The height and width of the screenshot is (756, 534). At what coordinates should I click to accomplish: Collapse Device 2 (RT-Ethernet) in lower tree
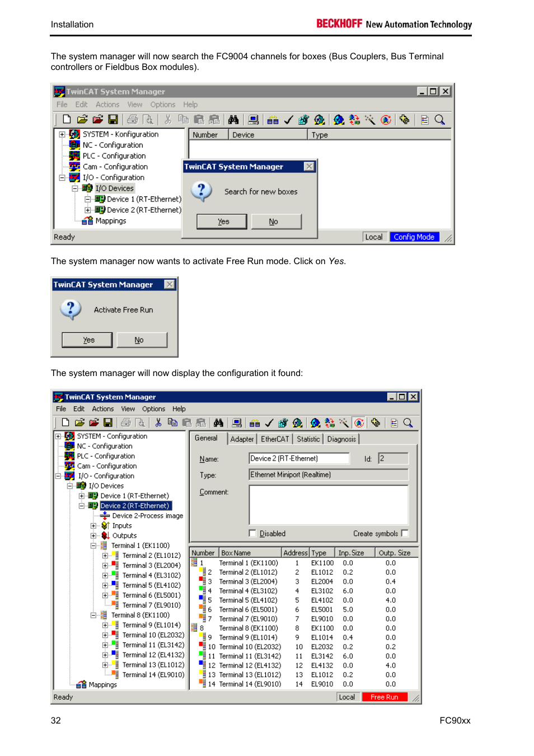tap(82, 506)
